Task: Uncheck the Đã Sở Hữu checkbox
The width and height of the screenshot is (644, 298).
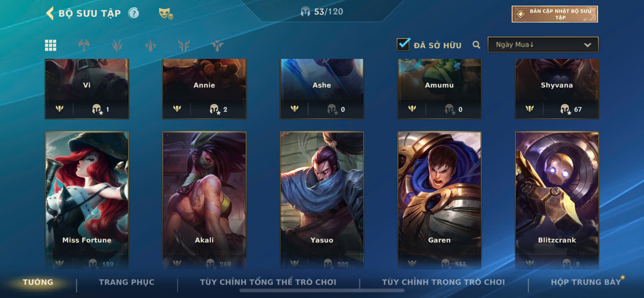Action: coord(403,44)
